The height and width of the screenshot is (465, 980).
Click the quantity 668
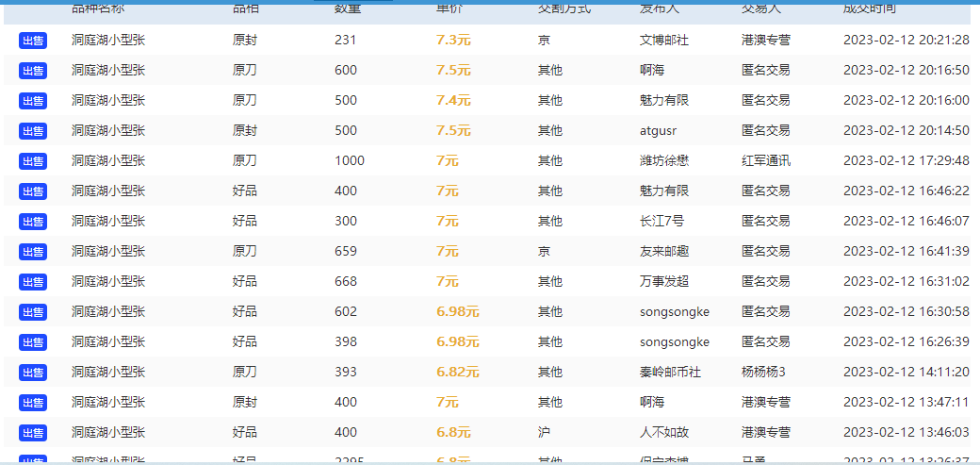coord(346,281)
